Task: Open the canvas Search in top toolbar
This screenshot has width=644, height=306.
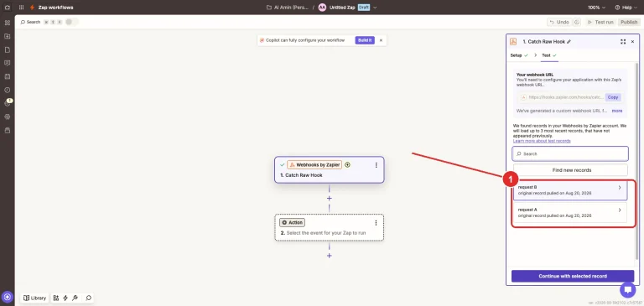Action: 30,22
